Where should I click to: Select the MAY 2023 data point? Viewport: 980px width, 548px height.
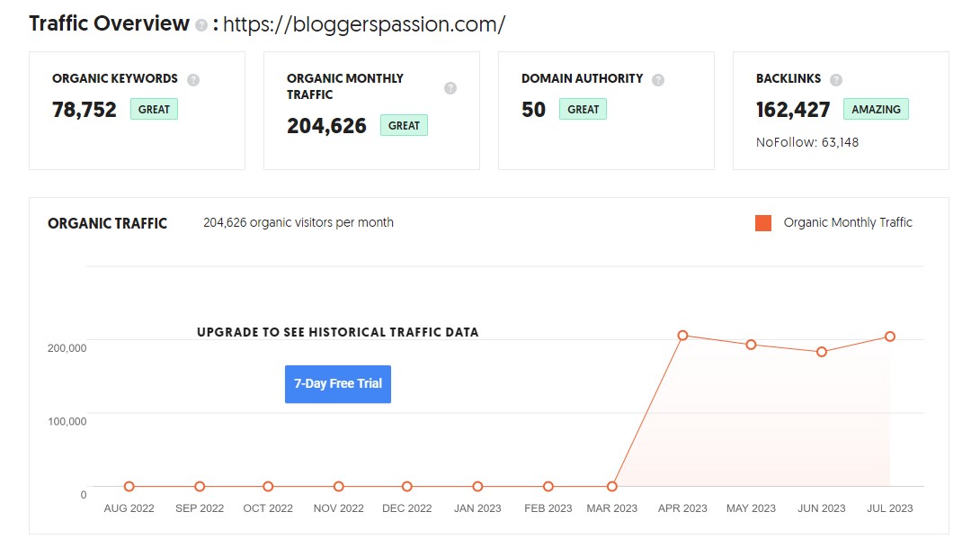(x=751, y=345)
